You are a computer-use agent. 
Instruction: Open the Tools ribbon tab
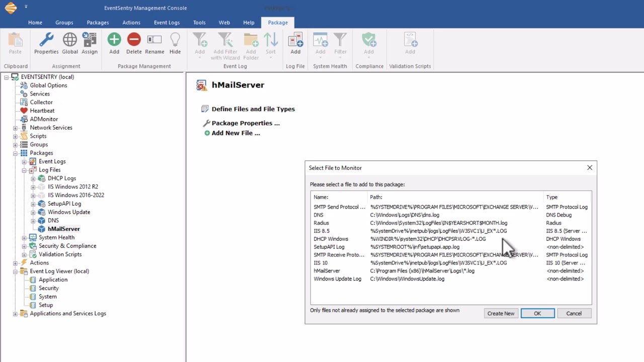pyautogui.click(x=199, y=23)
